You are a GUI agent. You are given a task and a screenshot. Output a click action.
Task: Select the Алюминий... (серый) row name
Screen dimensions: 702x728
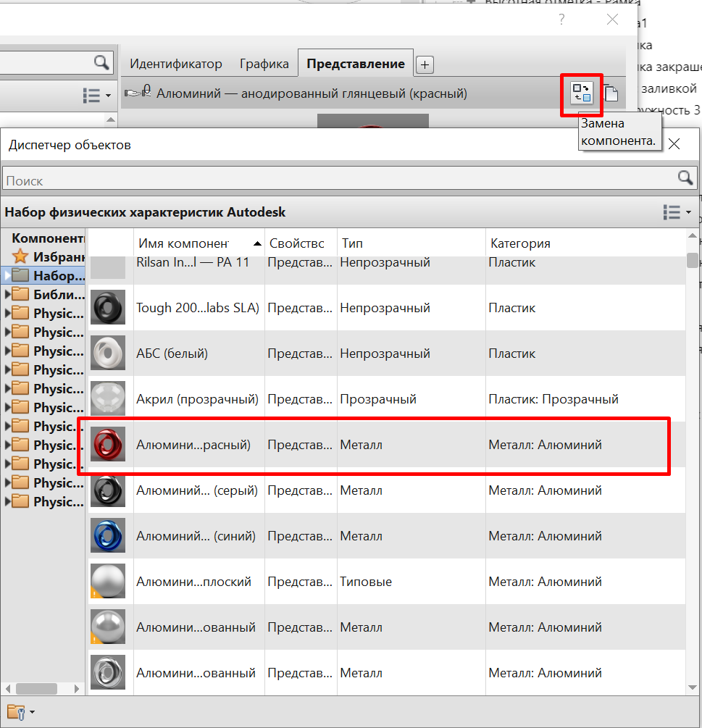(197, 490)
